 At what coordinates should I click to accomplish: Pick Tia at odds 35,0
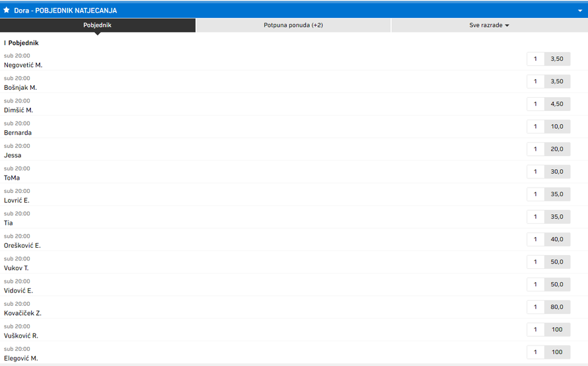(556, 217)
